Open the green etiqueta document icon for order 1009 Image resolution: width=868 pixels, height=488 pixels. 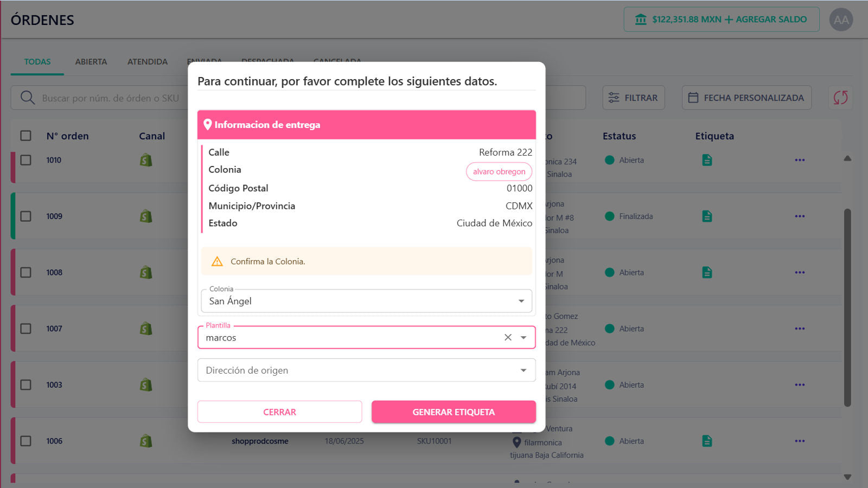[x=707, y=216]
